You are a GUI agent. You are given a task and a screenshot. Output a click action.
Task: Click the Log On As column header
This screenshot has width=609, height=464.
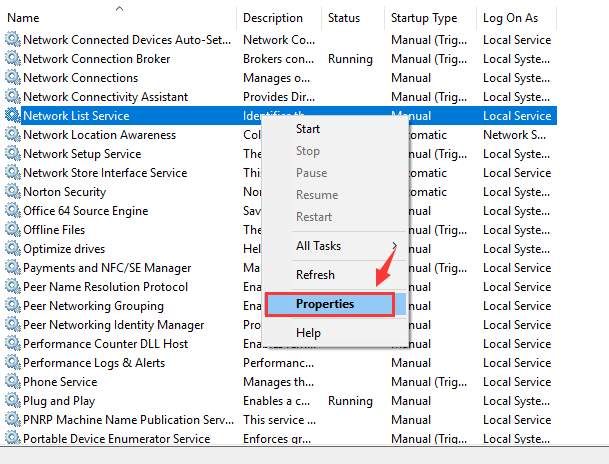pyautogui.click(x=510, y=18)
